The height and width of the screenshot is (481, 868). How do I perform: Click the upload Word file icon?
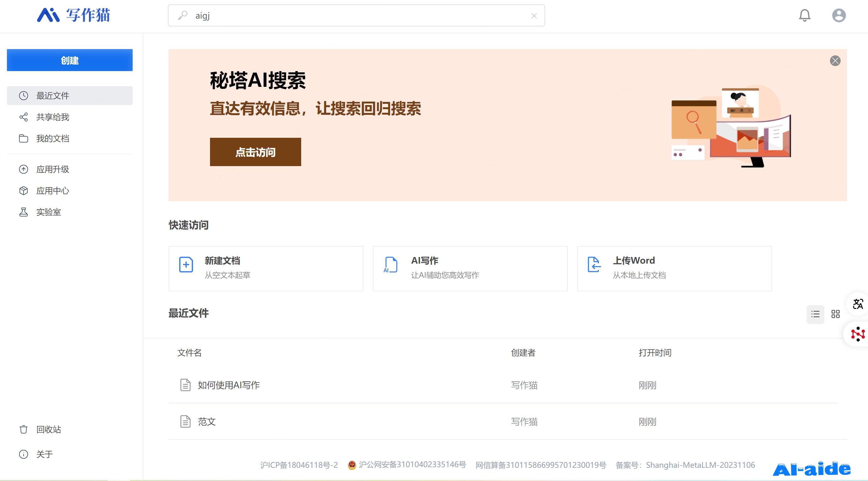point(594,265)
